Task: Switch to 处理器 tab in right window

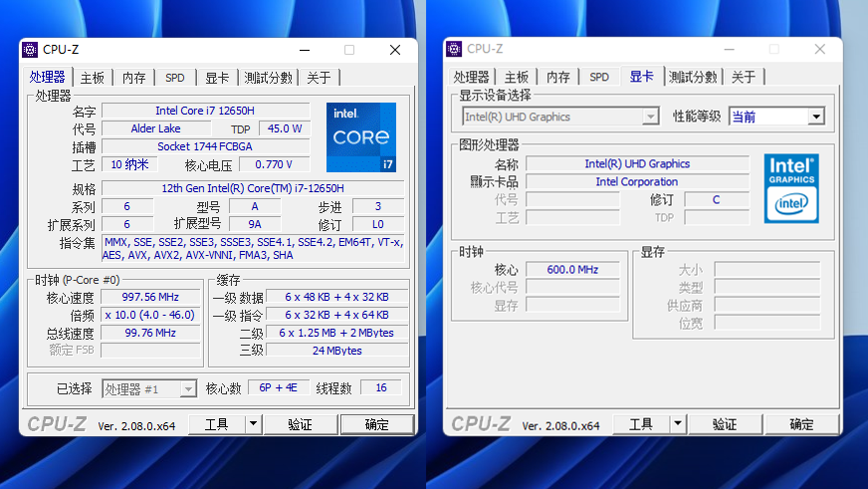Action: (471, 77)
